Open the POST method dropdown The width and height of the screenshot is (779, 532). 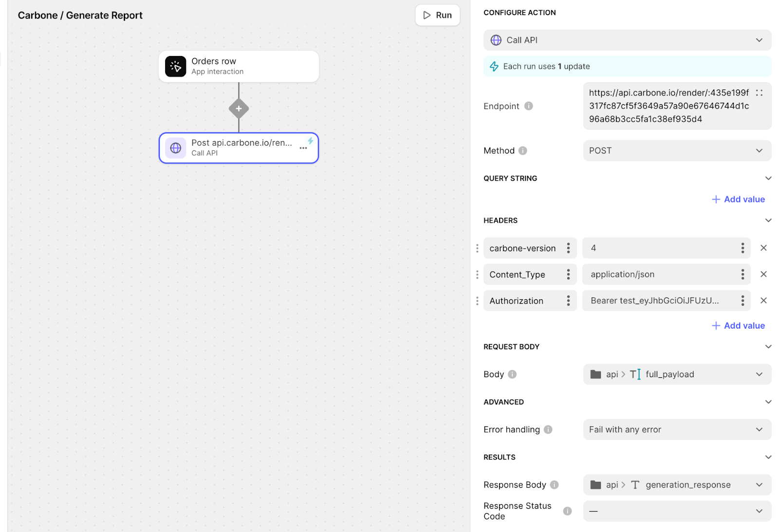pos(677,150)
